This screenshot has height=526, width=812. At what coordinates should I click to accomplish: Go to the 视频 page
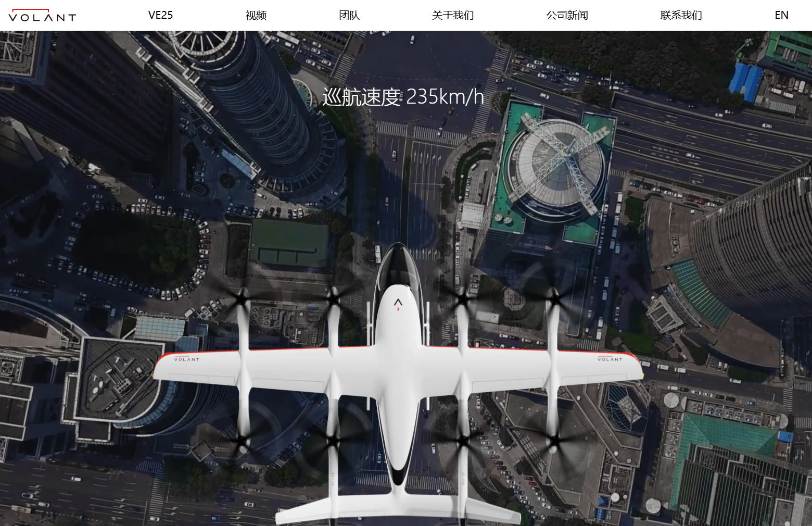[x=256, y=15]
